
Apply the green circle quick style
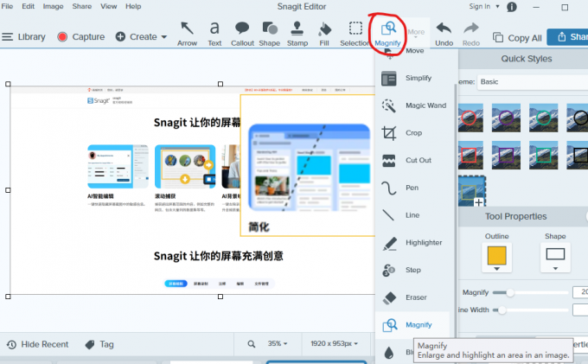click(543, 118)
